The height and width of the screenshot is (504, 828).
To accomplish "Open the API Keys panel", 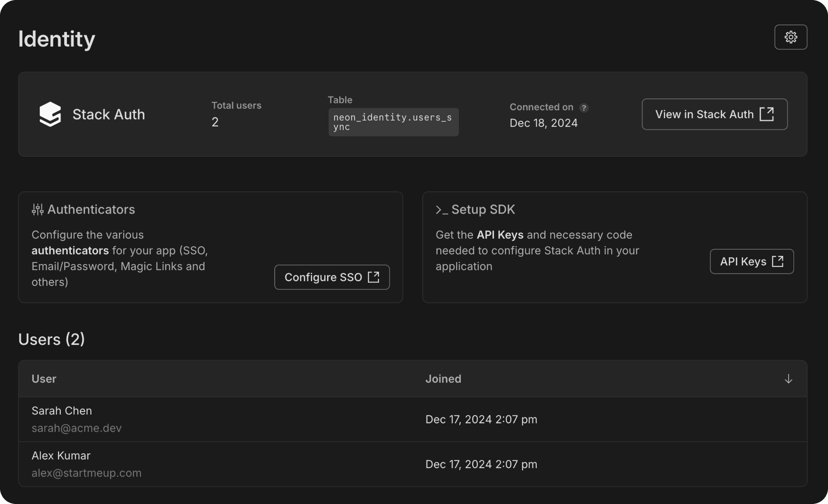I will tap(752, 261).
